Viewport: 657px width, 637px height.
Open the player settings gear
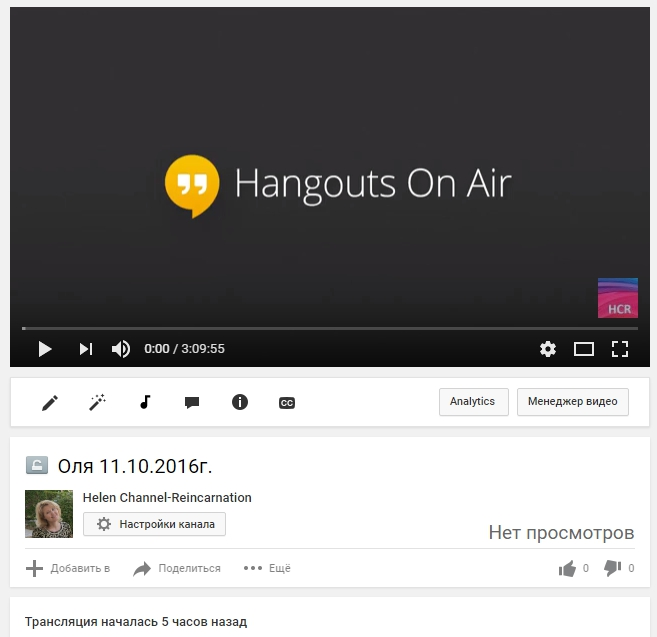pyautogui.click(x=547, y=349)
